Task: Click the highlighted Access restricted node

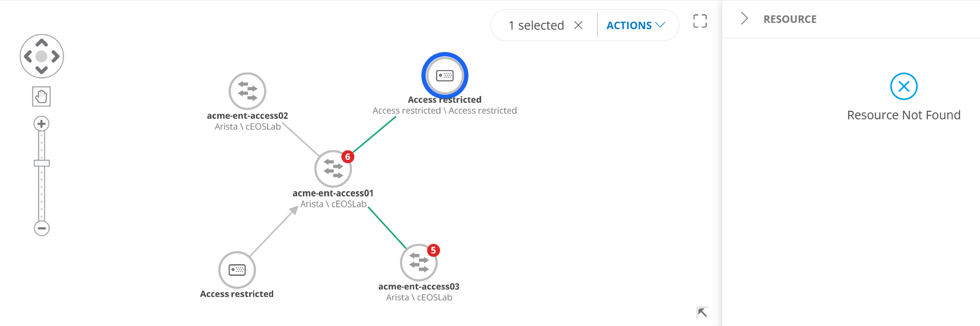Action: (445, 75)
